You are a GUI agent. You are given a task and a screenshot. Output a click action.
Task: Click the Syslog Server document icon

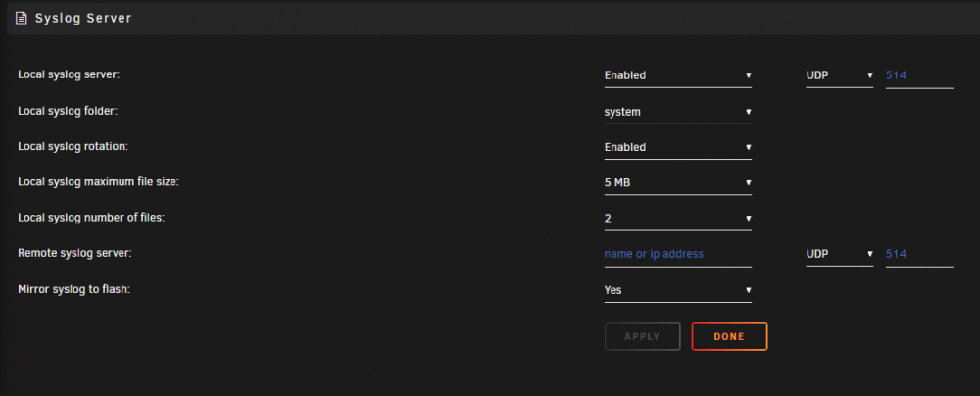pos(22,19)
